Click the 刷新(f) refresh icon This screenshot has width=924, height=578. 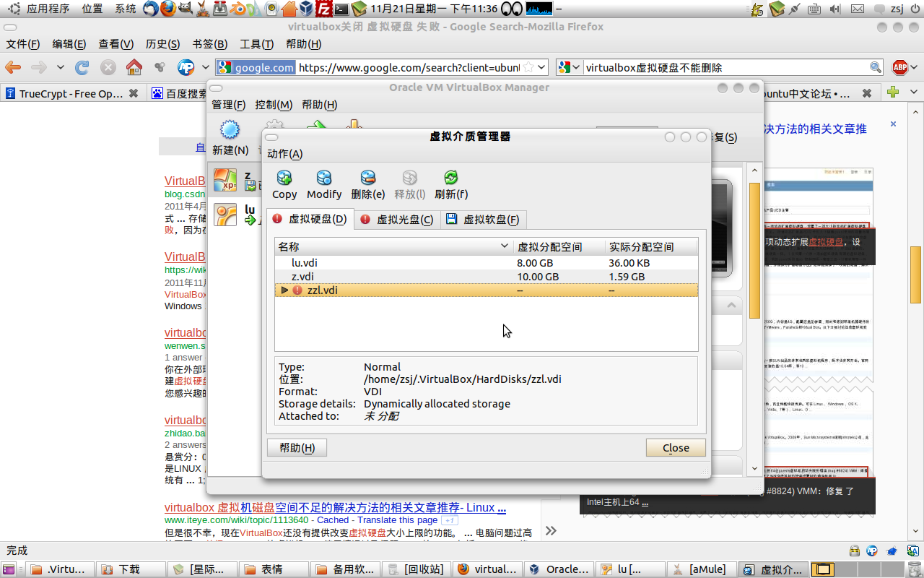(451, 178)
